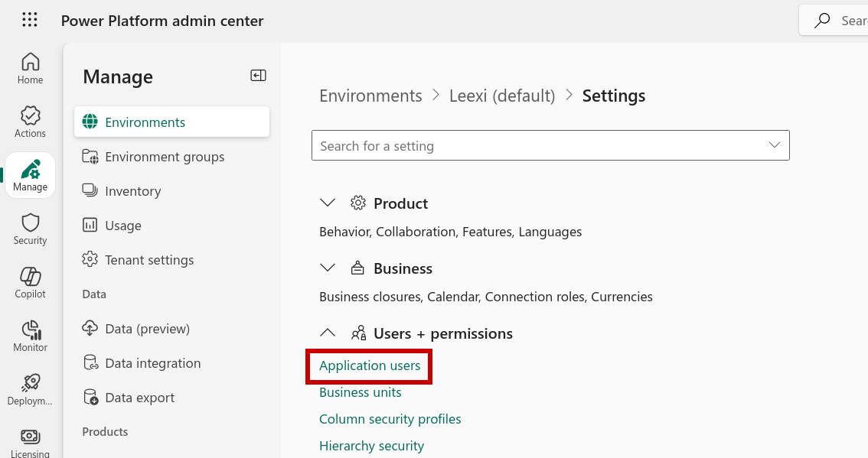
Task: Open the Search for a setting dropdown arrow
Action: (774, 145)
